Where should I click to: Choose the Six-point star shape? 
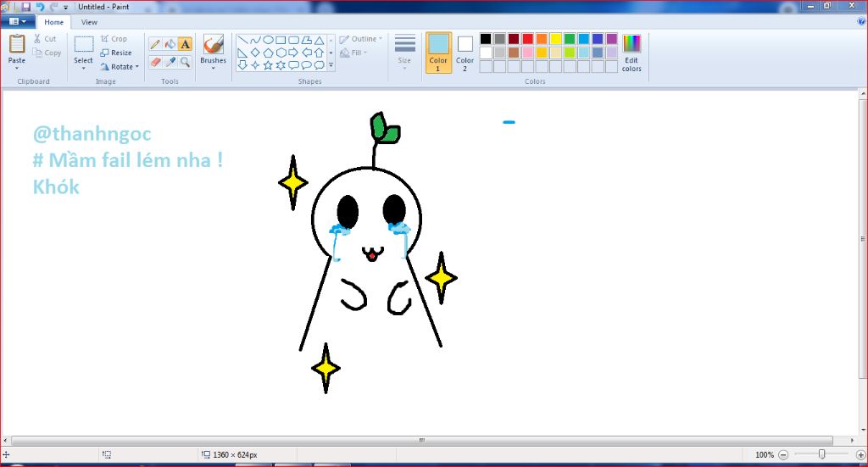click(x=281, y=65)
